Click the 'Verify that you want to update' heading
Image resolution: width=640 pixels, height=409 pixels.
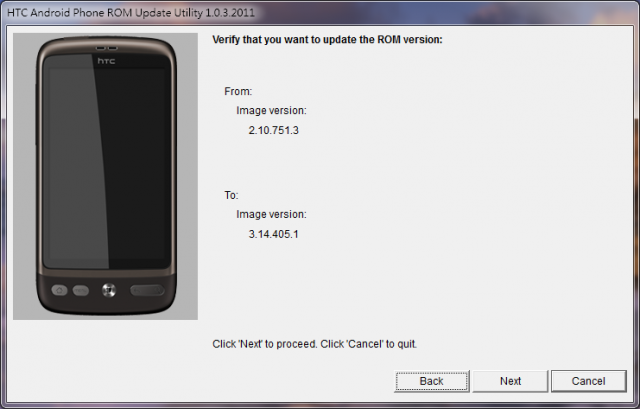tap(327, 40)
